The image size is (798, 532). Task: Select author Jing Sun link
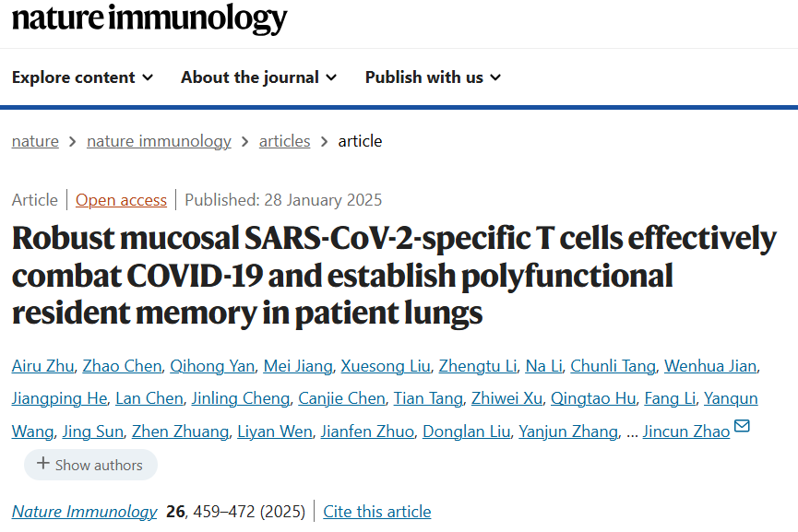(92, 432)
